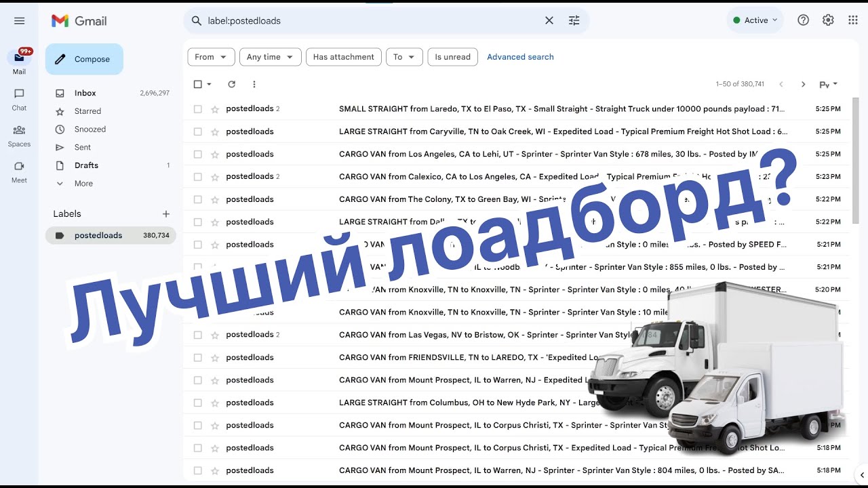
Task: Star the Los Angeles to Lehi email
Action: (x=215, y=154)
